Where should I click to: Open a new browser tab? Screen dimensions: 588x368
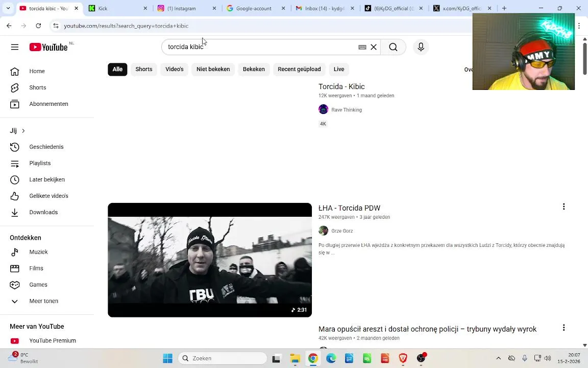[504, 8]
